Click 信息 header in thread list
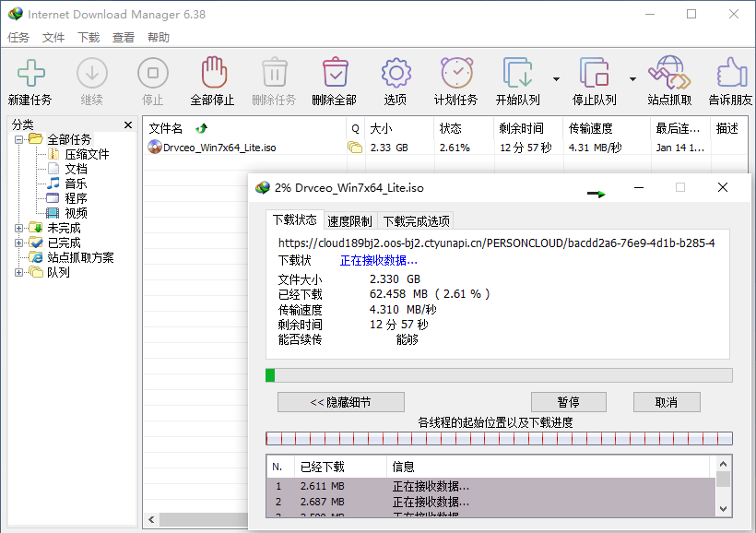Image resolution: width=756 pixels, height=533 pixels. pos(549,467)
